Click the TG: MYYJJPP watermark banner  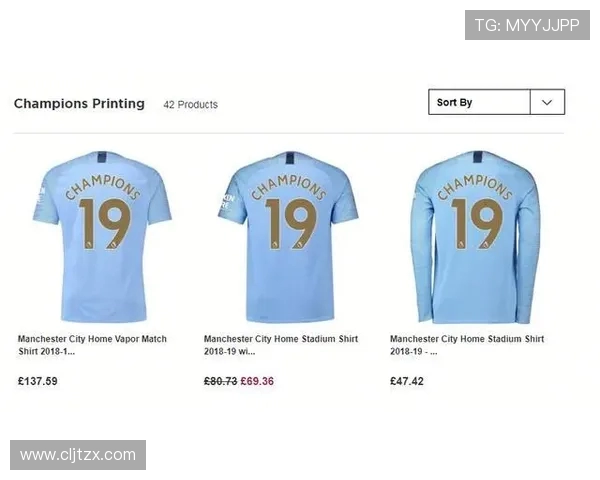click(x=527, y=25)
